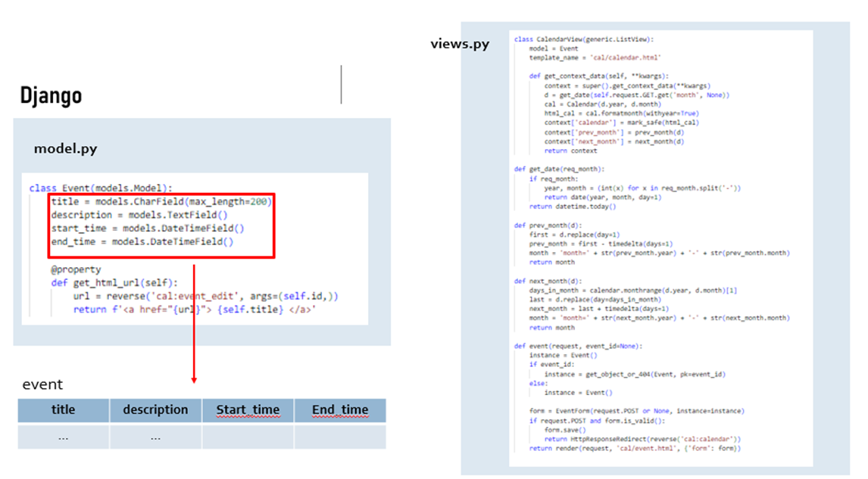Click the 'url = reverse(...)' code line
The width and height of the screenshot is (868, 479).
click(x=205, y=296)
